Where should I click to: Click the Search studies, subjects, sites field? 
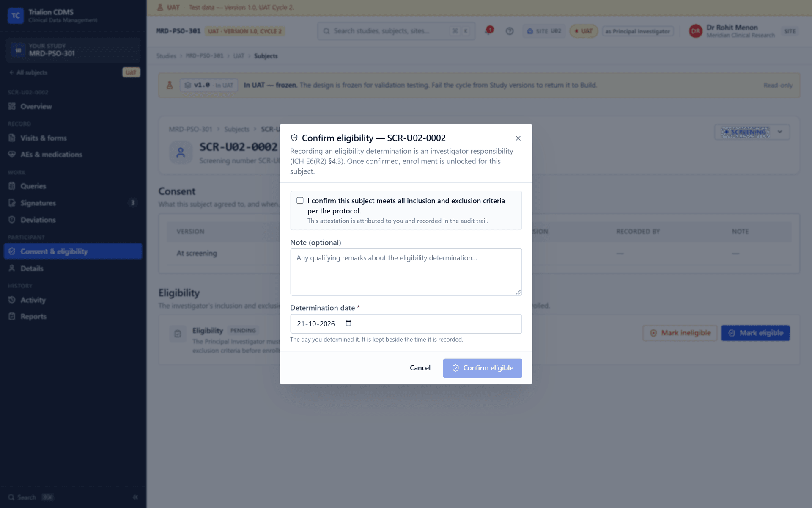point(396,31)
